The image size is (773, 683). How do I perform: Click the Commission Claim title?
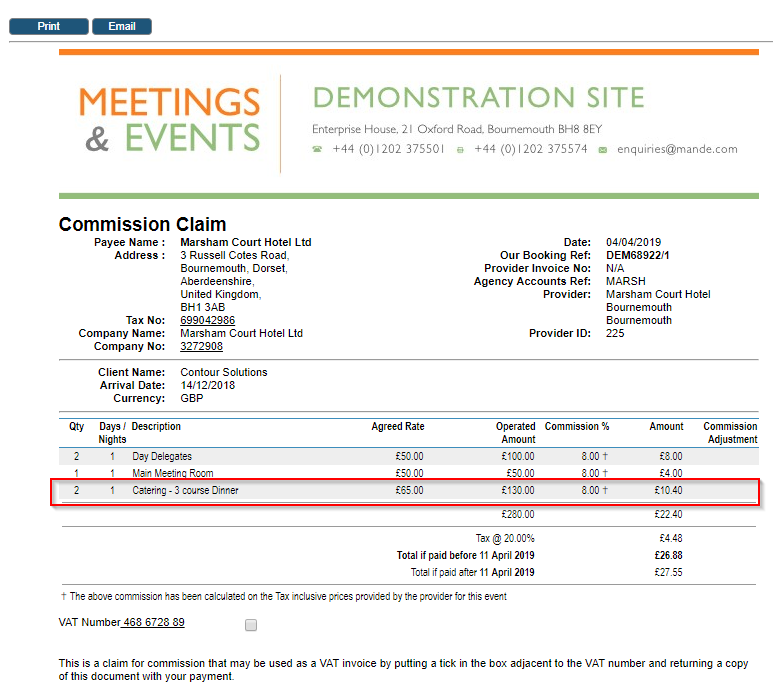coord(142,224)
